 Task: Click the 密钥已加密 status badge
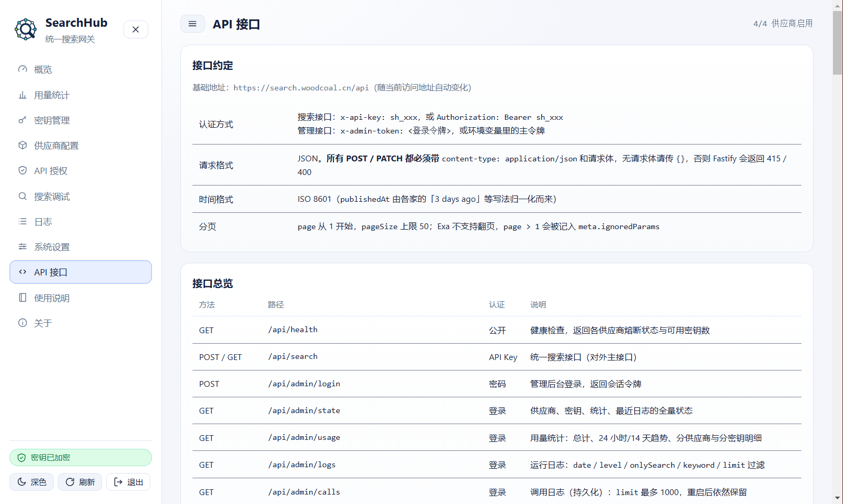pos(80,458)
